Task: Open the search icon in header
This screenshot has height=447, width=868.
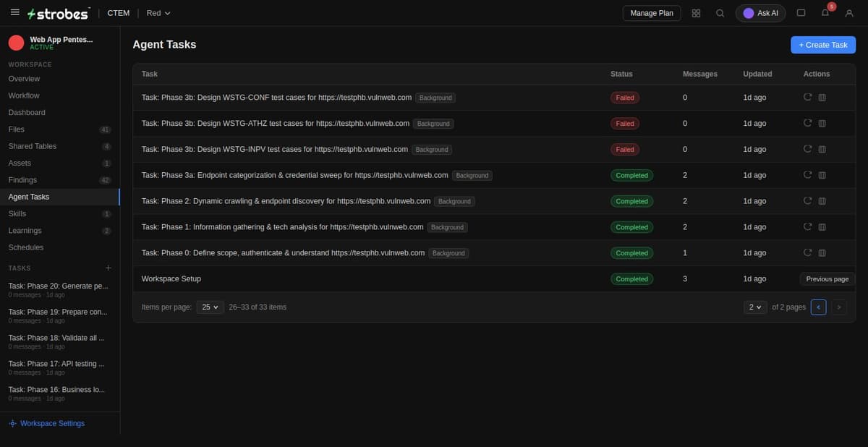Action: point(720,13)
